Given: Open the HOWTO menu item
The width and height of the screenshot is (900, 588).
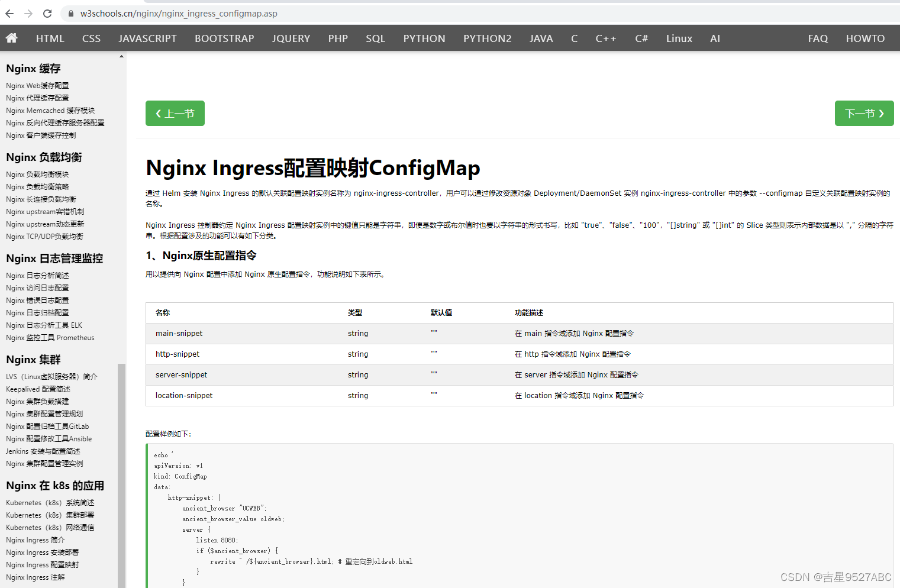Looking at the screenshot, I should [865, 38].
